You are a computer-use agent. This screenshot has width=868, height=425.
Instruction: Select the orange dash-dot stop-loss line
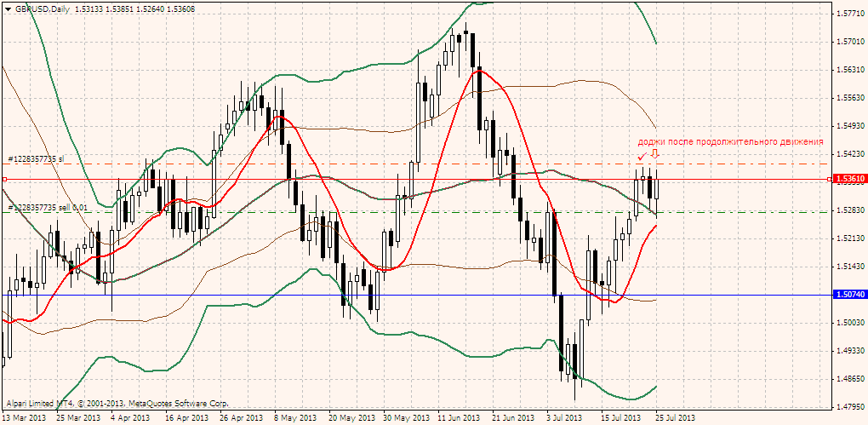pyautogui.click(x=416, y=164)
